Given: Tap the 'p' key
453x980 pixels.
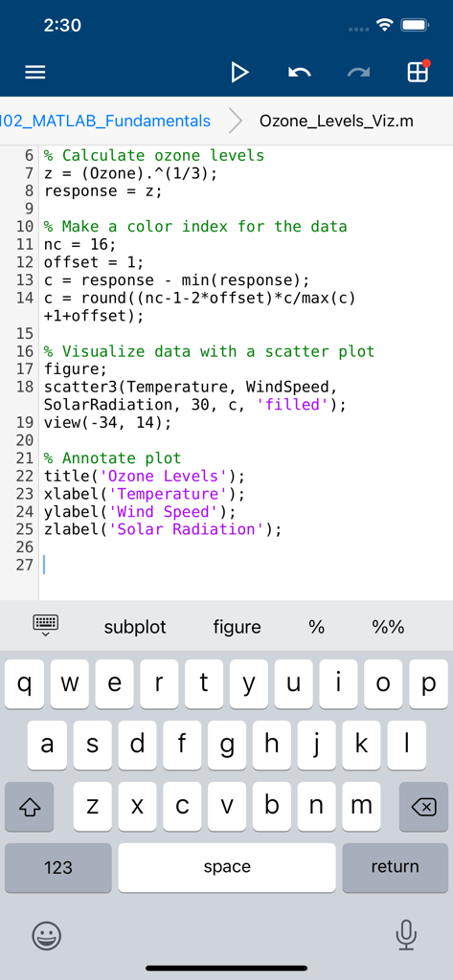Looking at the screenshot, I should 429,683.
